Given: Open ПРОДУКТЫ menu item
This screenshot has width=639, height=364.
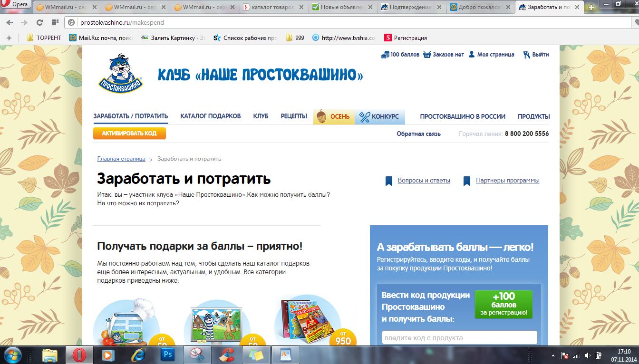Looking at the screenshot, I should (x=534, y=116).
